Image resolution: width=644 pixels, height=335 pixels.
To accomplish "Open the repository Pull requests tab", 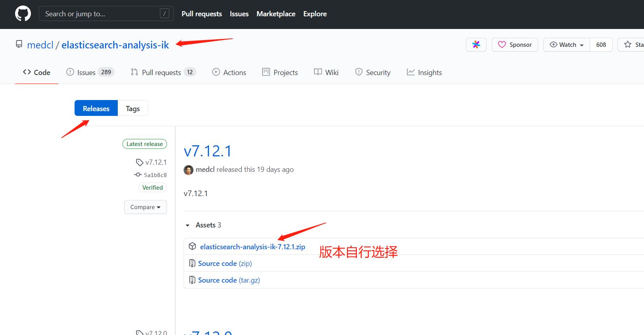I will tap(163, 72).
